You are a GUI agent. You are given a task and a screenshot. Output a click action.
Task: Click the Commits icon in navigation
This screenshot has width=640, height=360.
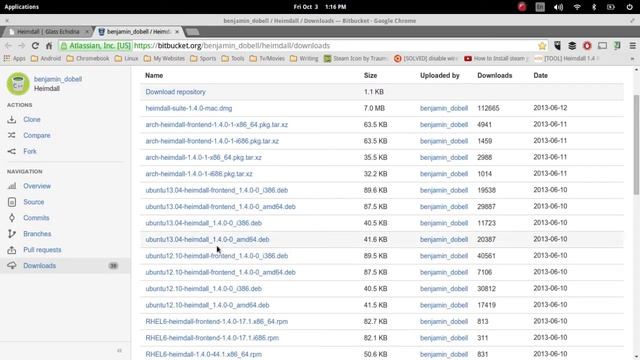point(12,218)
